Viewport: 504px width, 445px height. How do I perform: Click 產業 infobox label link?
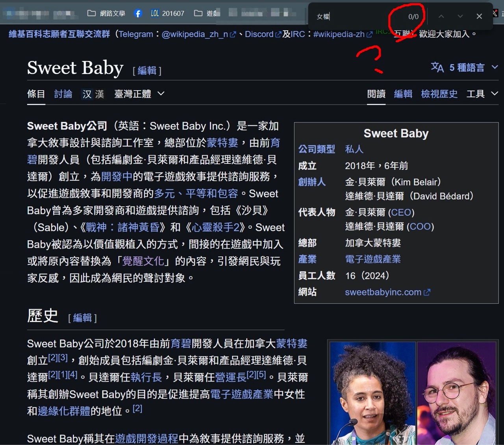click(307, 259)
